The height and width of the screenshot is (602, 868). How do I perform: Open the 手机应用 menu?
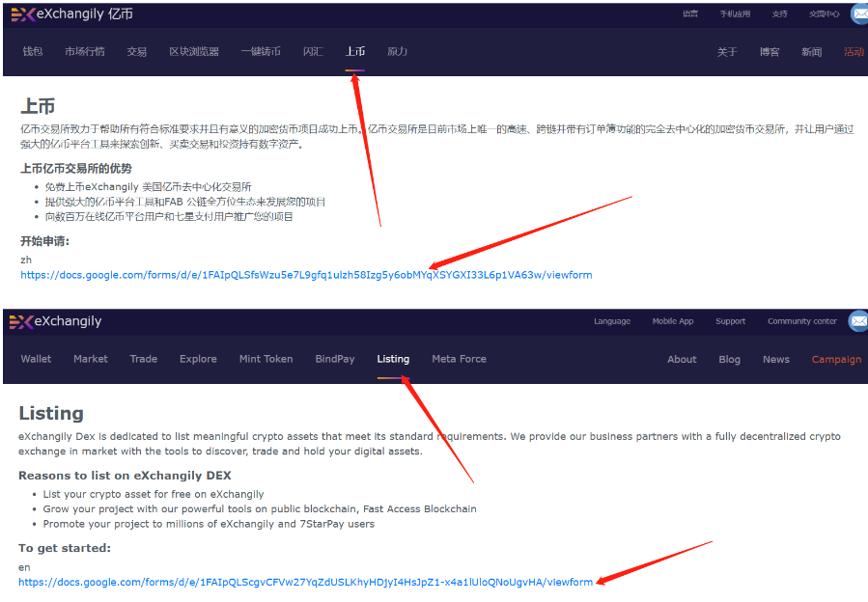tap(735, 14)
